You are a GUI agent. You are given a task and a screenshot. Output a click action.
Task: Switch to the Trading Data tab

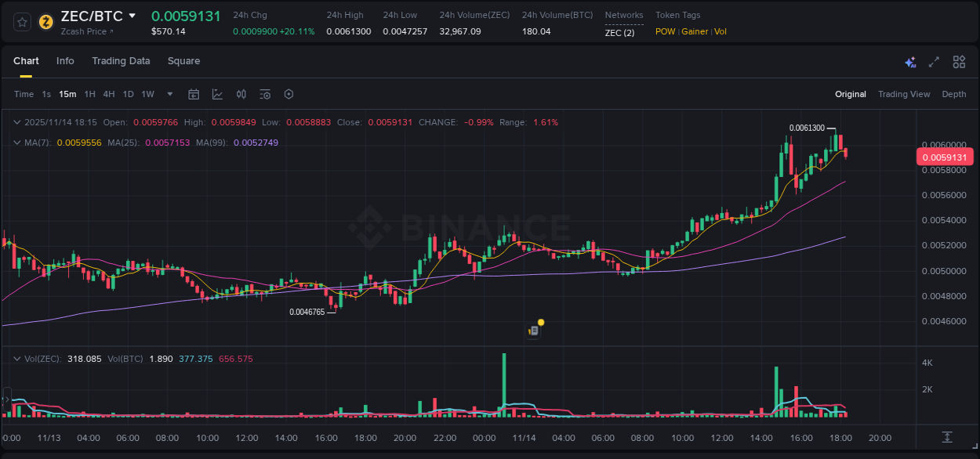121,61
